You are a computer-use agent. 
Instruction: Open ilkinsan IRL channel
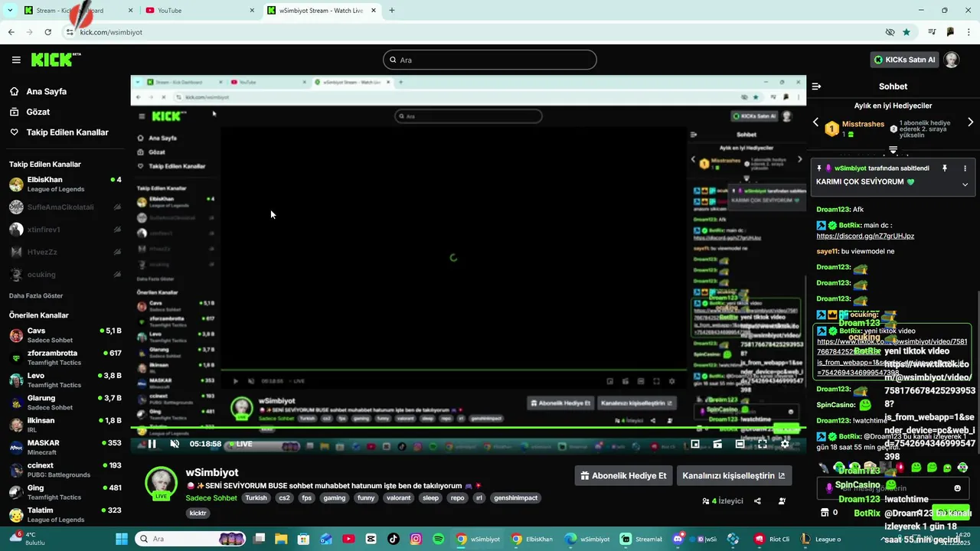64,425
